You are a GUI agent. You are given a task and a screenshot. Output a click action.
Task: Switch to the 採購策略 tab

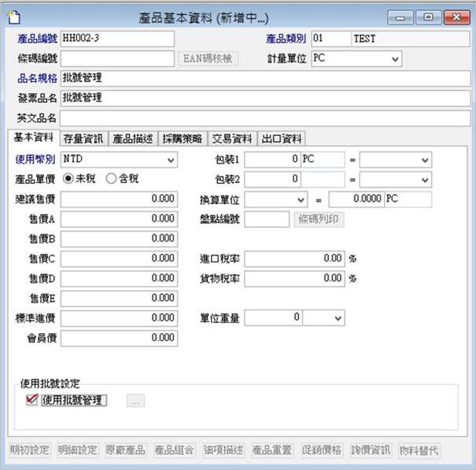pos(183,139)
